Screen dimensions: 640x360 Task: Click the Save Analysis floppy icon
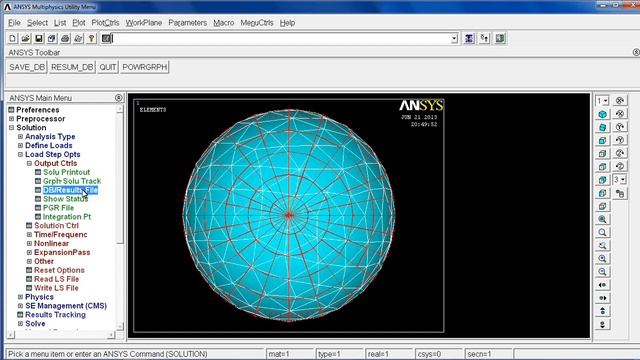pyautogui.click(x=39, y=38)
